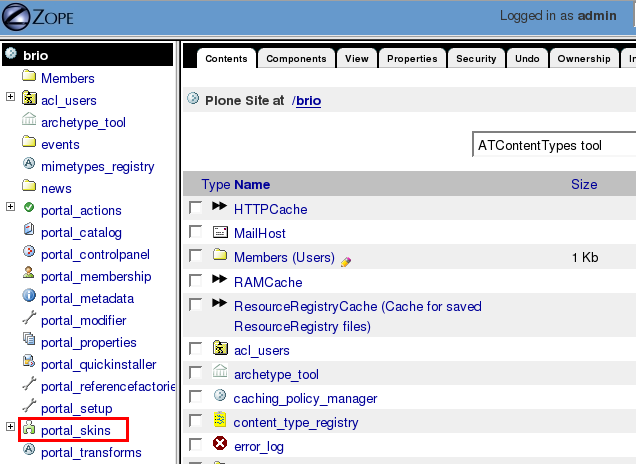This screenshot has height=464, width=636.
Task: Click the portal_catalog icon in sidebar
Action: (x=29, y=232)
